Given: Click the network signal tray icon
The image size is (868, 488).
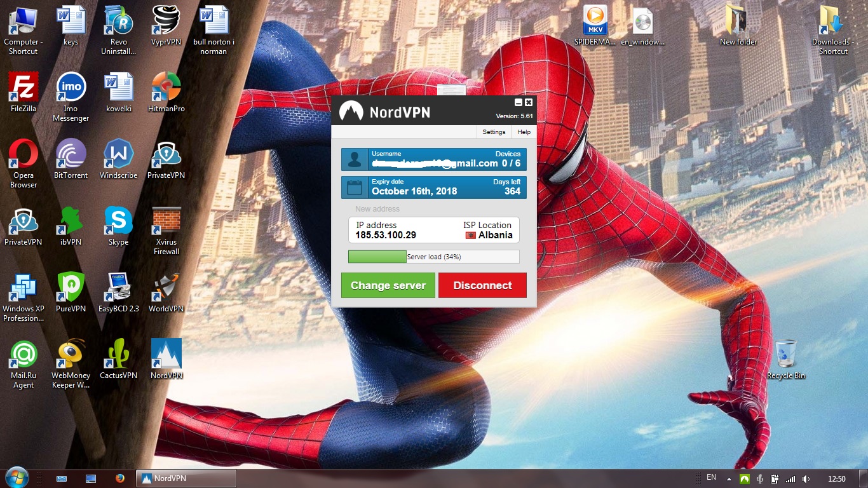Looking at the screenshot, I should (x=790, y=478).
